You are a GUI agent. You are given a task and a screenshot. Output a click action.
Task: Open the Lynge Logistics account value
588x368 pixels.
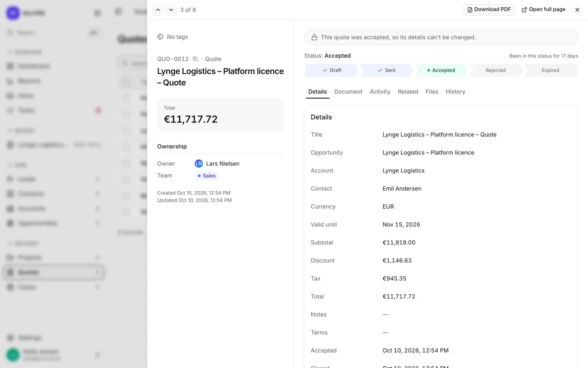point(404,171)
